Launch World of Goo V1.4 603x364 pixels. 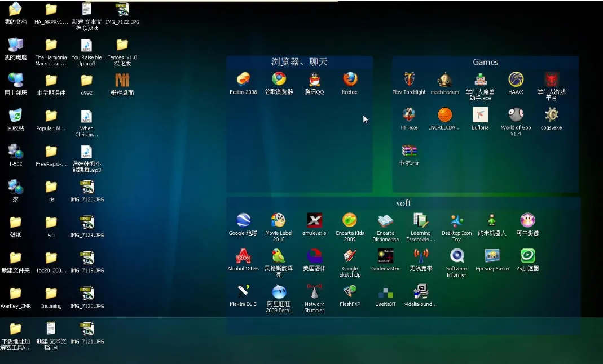pyautogui.click(x=516, y=115)
